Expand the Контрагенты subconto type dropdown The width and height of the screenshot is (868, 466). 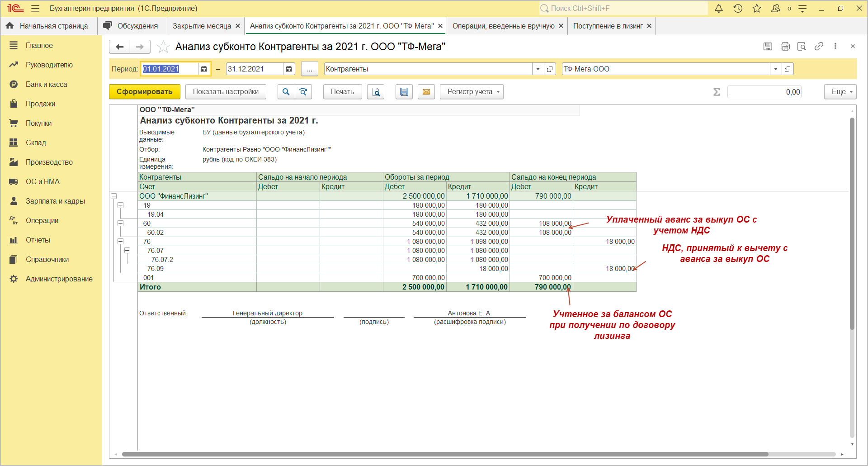[538, 69]
